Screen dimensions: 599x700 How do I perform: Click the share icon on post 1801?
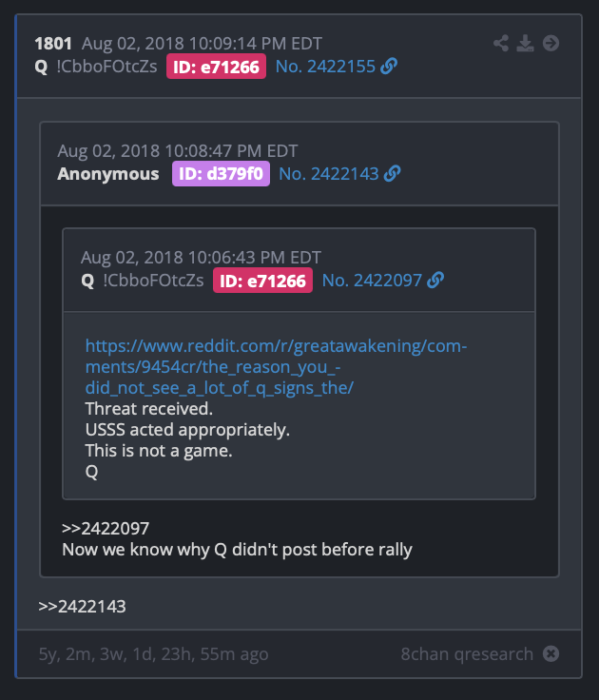coord(501,44)
